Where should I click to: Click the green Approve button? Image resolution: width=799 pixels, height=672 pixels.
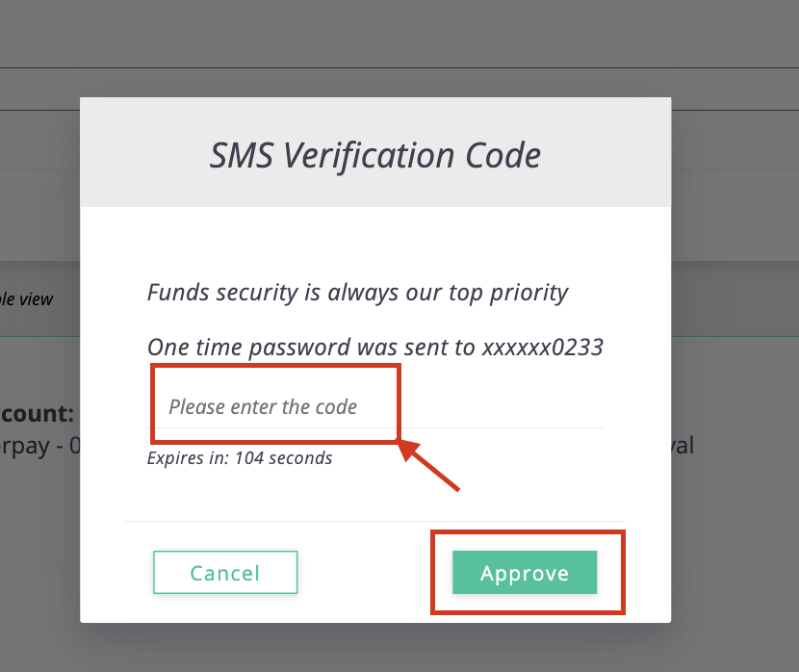(x=525, y=572)
